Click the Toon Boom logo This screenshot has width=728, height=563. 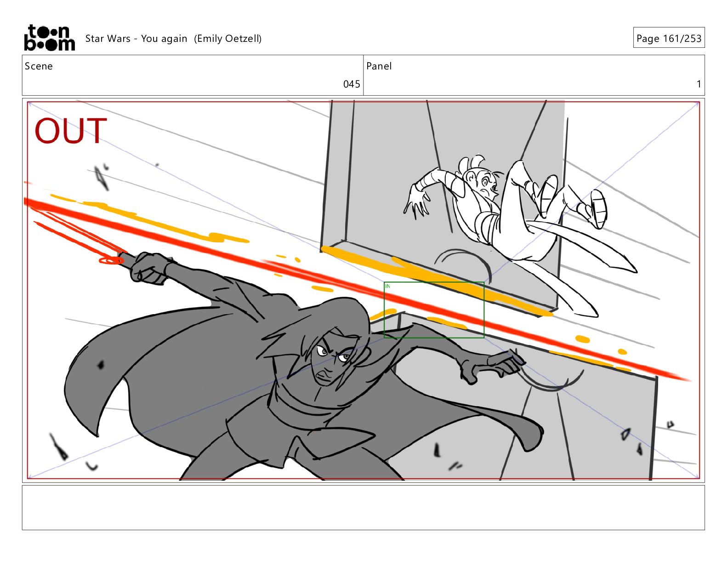tap(49, 38)
